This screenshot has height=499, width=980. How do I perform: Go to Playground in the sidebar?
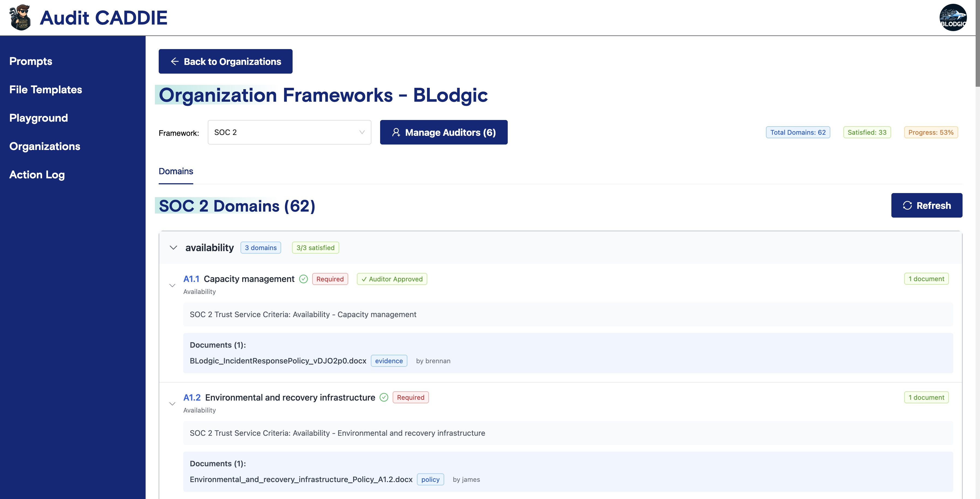[38, 118]
